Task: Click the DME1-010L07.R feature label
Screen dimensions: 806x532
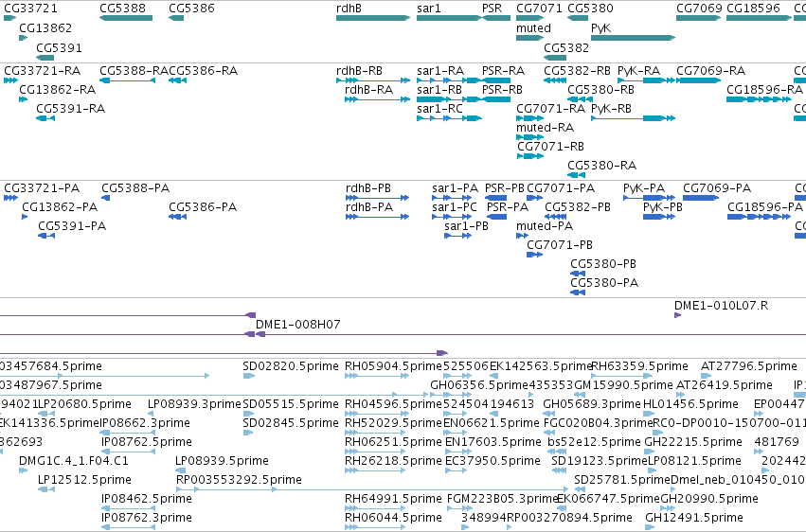Action: click(721, 306)
